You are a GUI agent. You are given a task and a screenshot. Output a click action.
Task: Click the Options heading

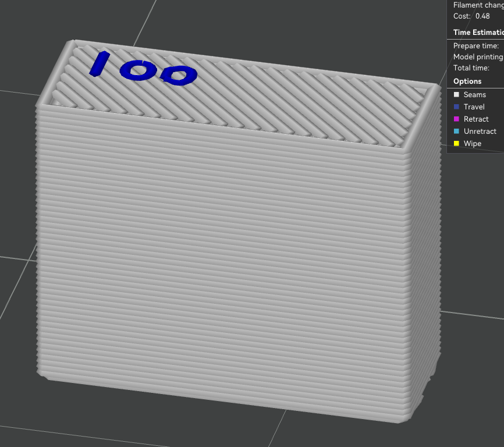(x=467, y=81)
